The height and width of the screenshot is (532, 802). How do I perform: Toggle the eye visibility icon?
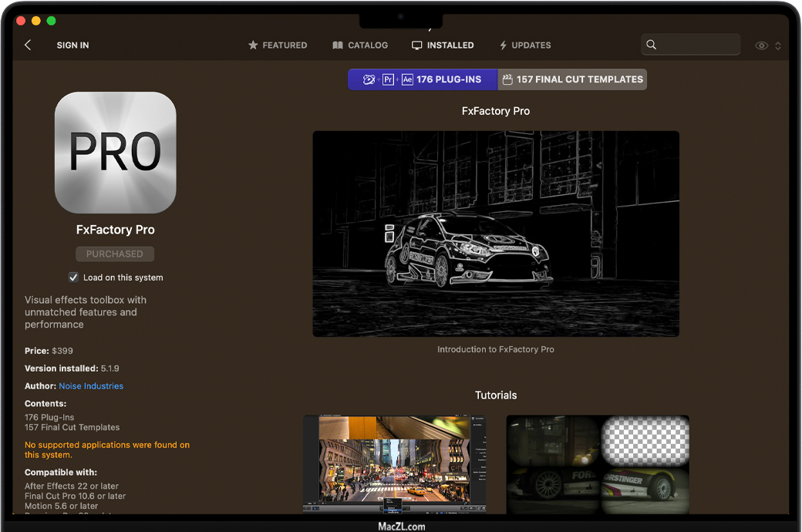[x=761, y=45]
